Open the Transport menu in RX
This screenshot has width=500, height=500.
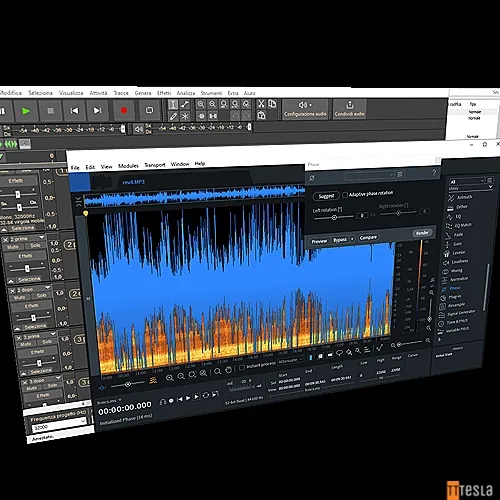pyautogui.click(x=155, y=165)
